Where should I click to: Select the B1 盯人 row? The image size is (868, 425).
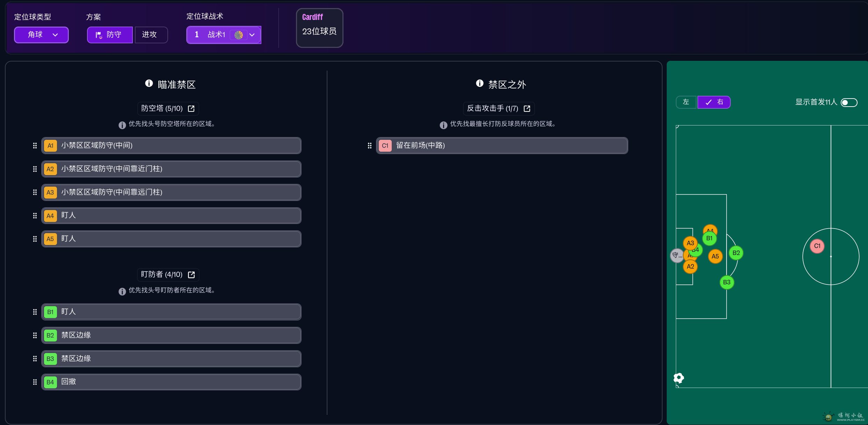pyautogui.click(x=171, y=312)
